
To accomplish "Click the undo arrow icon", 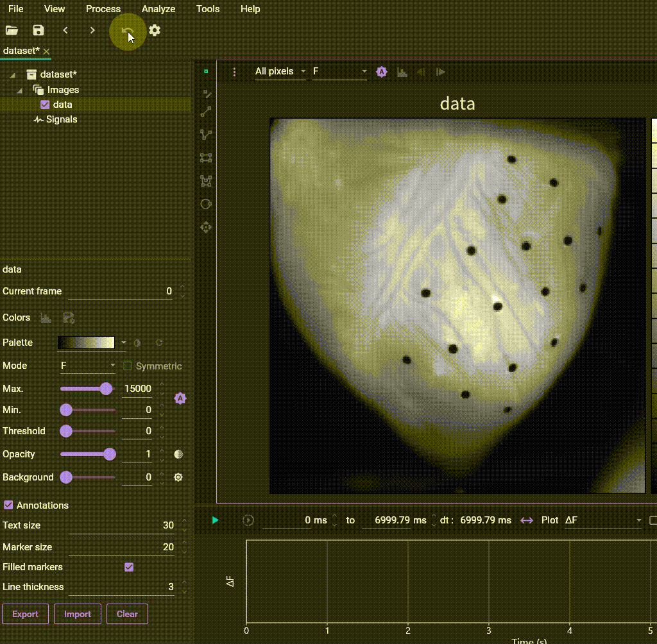I will point(128,31).
